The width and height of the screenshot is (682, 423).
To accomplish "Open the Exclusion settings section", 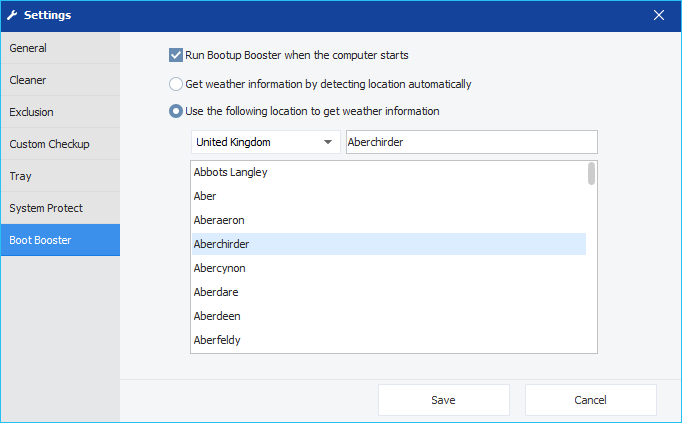I will coord(60,112).
